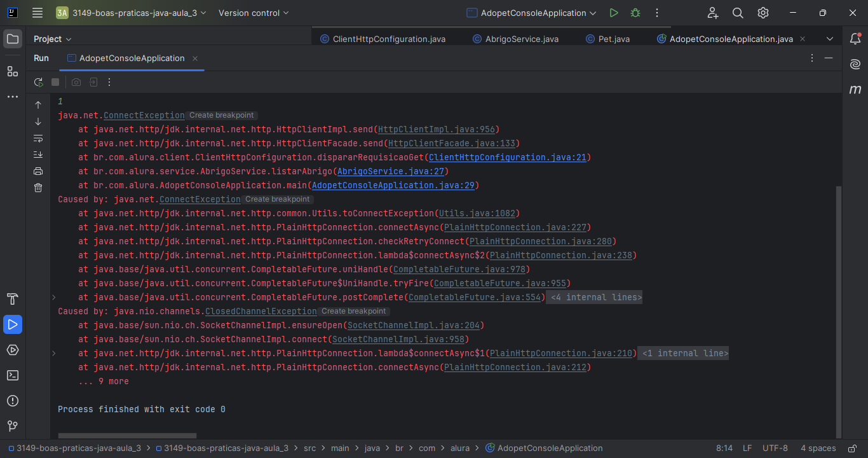The width and height of the screenshot is (868, 458).
Task: Close AdopetConsoleApplication run tab
Action: click(x=195, y=59)
